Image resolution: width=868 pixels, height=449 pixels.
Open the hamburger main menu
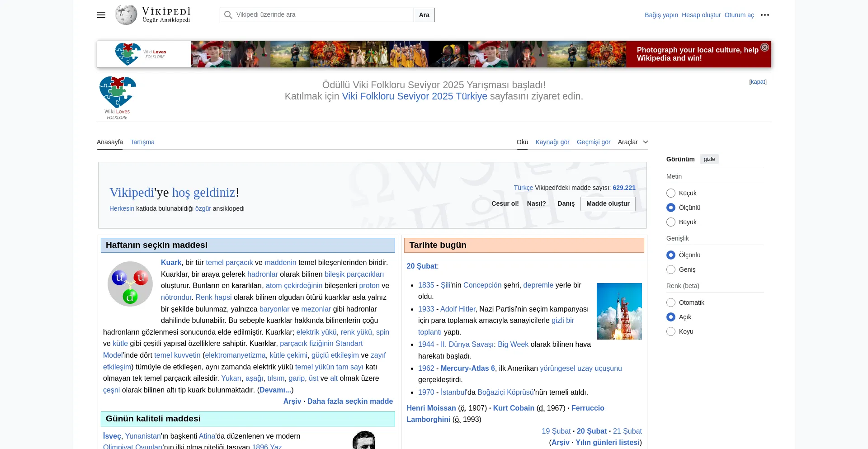tap(101, 15)
